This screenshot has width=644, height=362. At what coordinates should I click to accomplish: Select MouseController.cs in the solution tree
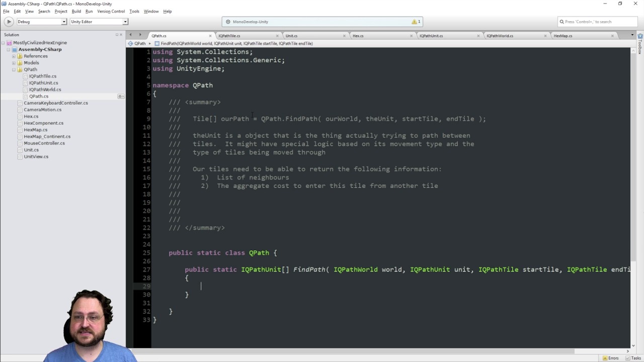pos(44,143)
